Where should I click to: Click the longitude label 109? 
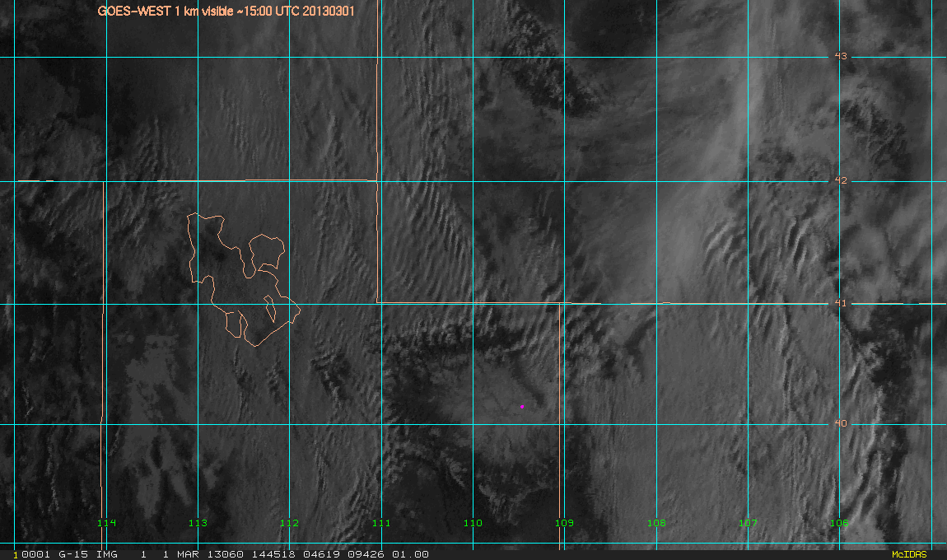pos(564,523)
